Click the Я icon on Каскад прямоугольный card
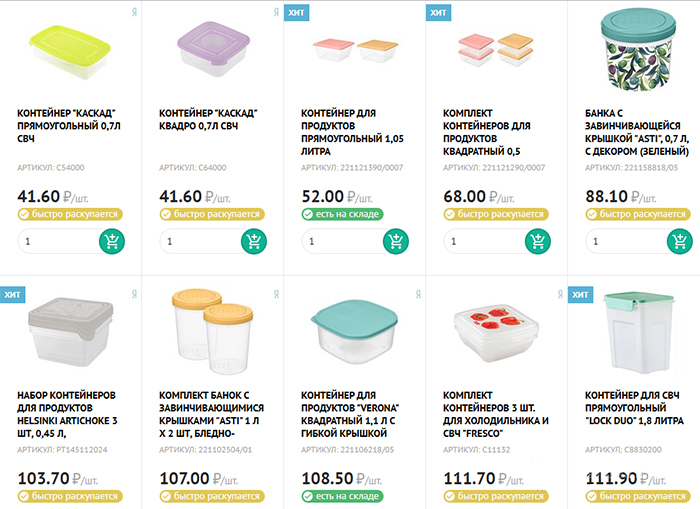Image resolution: width=700 pixels, height=509 pixels. 134,12
